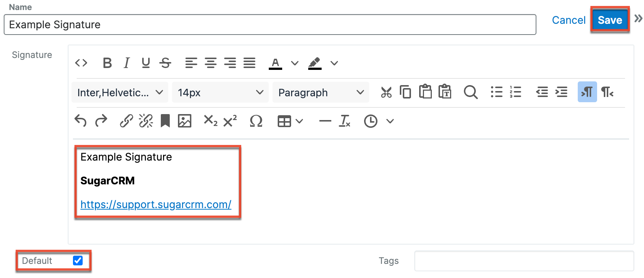This screenshot has width=644, height=278.
Task: Save the signature
Action: point(609,20)
